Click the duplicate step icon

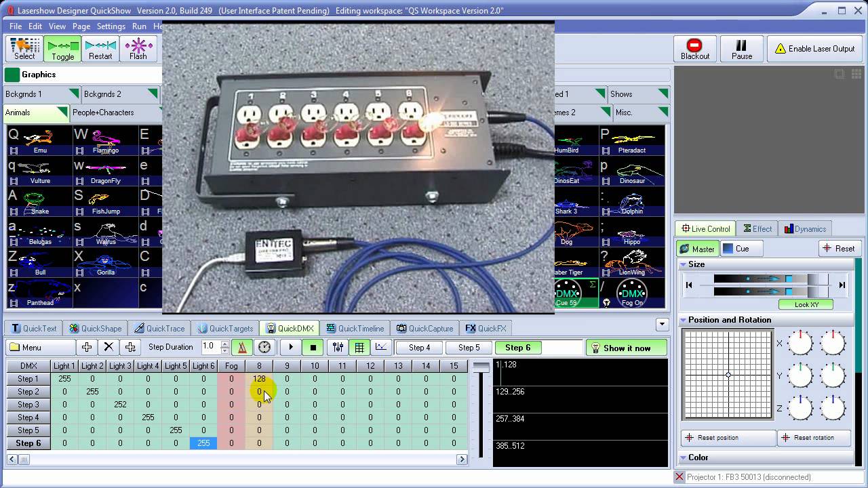tap(130, 347)
